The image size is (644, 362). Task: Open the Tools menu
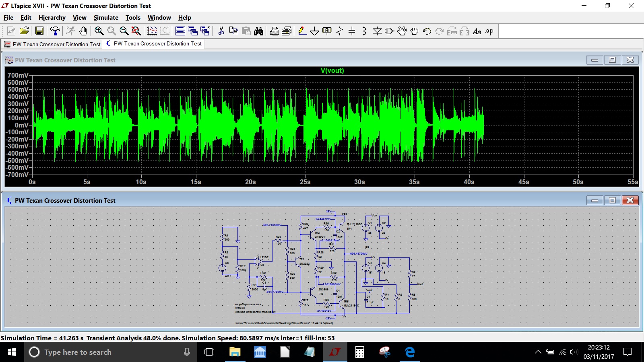click(133, 18)
